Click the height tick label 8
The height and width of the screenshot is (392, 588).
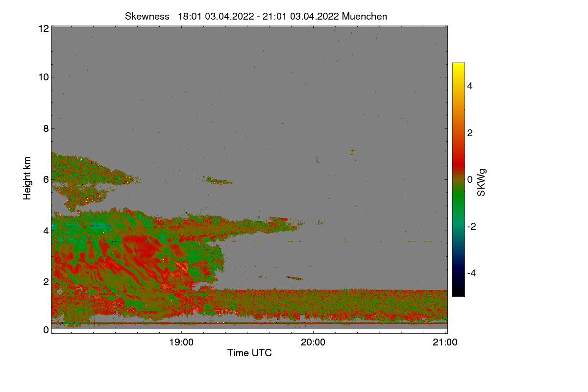(46, 128)
